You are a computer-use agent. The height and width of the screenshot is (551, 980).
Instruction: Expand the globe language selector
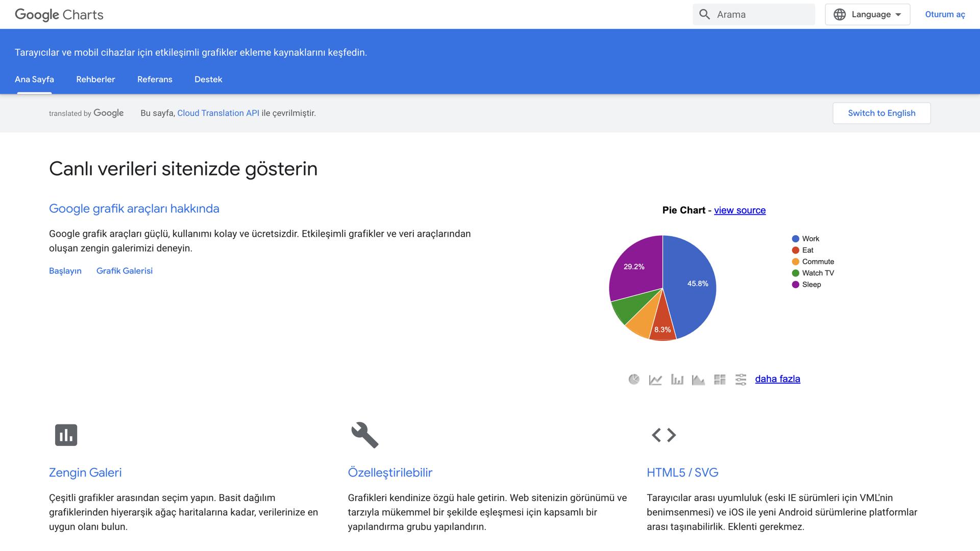pyautogui.click(x=840, y=14)
